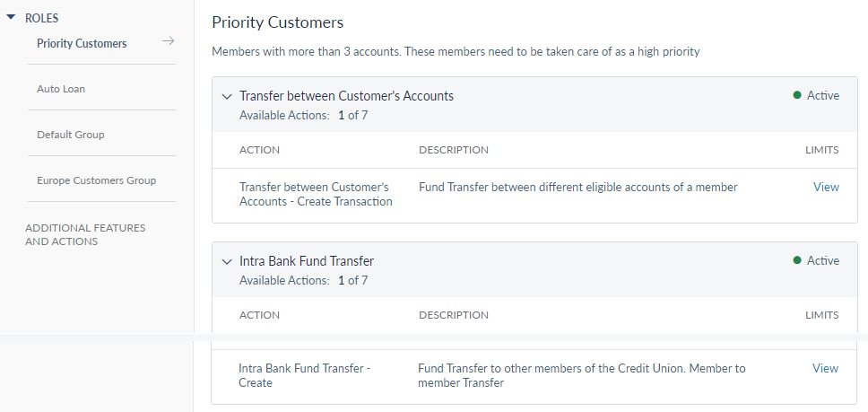Open Additional Features and Actions section

(x=85, y=234)
